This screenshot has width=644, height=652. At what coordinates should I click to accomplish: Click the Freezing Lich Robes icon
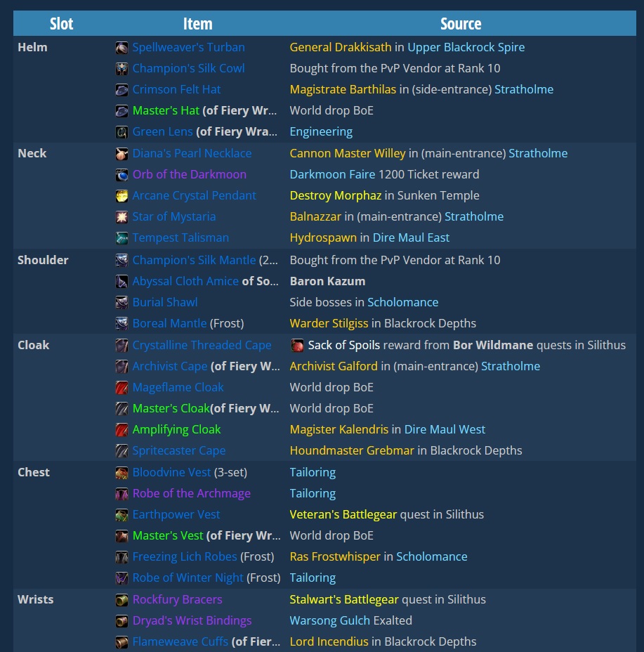pyautogui.click(x=121, y=557)
